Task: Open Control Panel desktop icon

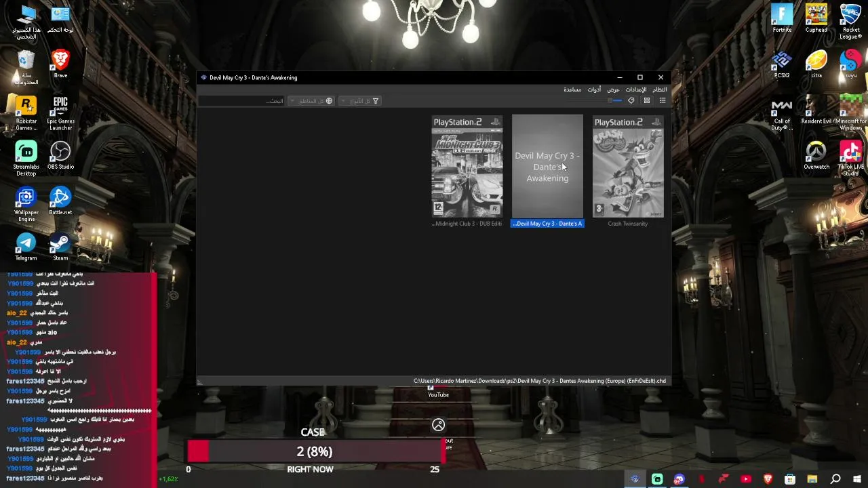Action: point(60,18)
